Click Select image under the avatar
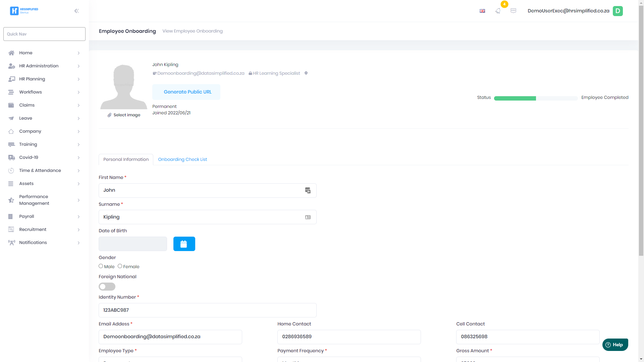 126,115
